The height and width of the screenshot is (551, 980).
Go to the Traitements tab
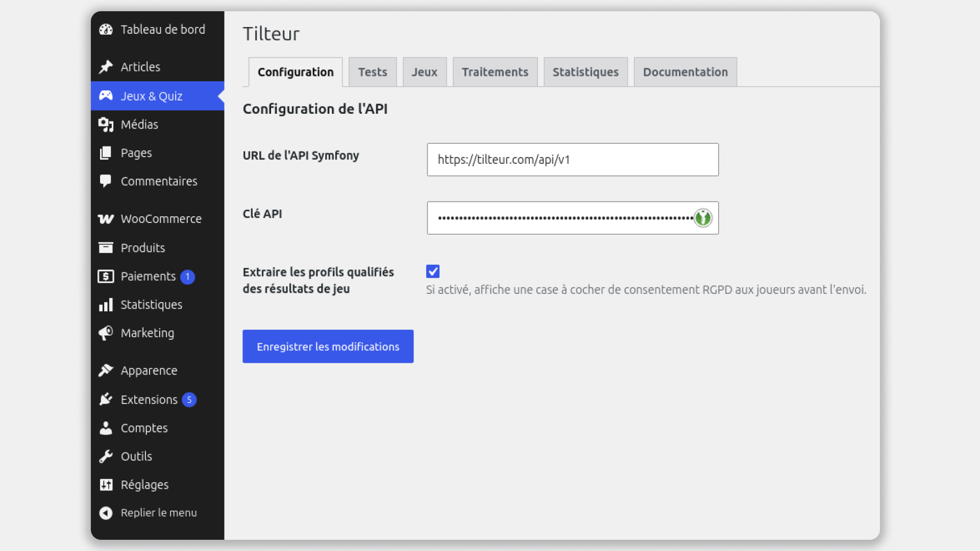tap(495, 72)
